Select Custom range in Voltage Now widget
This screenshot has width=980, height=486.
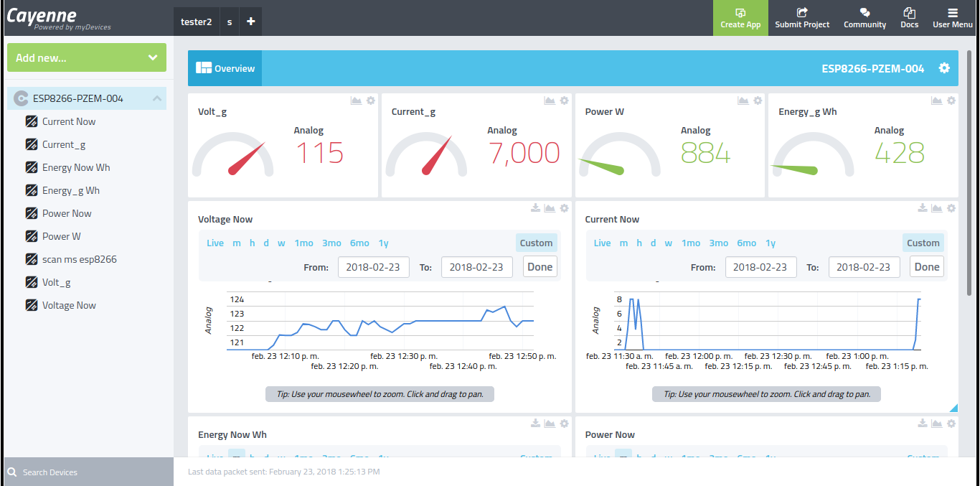tap(536, 243)
